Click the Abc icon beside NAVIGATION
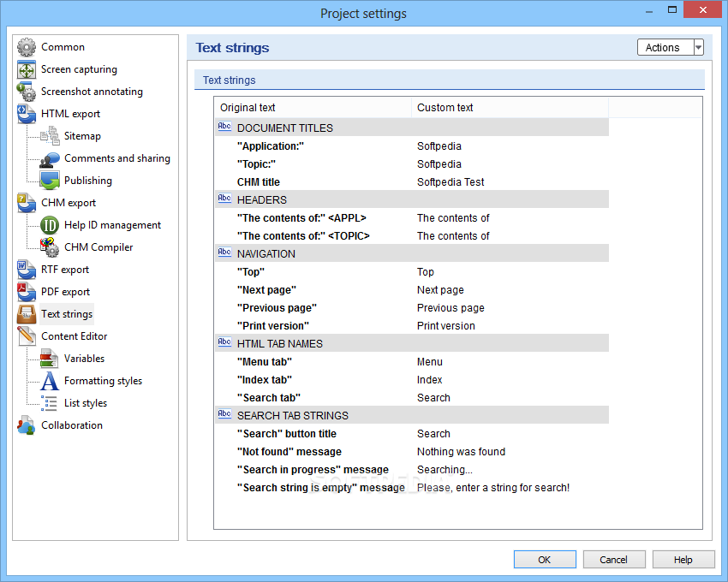The height and width of the screenshot is (582, 728). (x=224, y=252)
